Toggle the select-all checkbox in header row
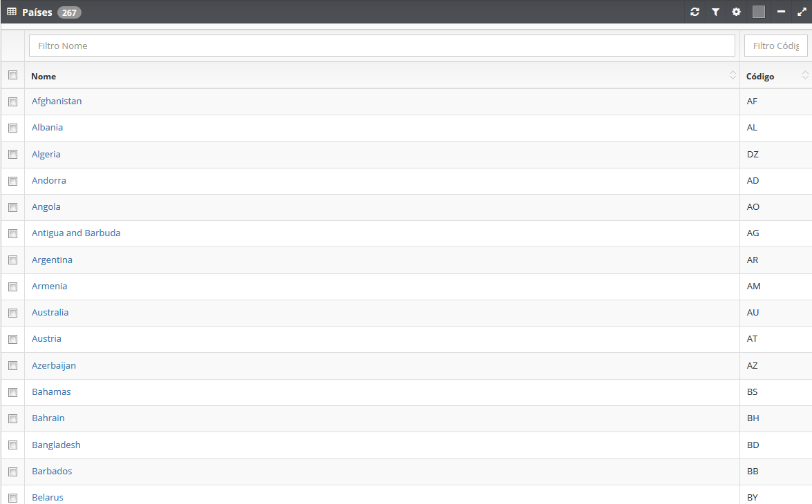 [13, 75]
